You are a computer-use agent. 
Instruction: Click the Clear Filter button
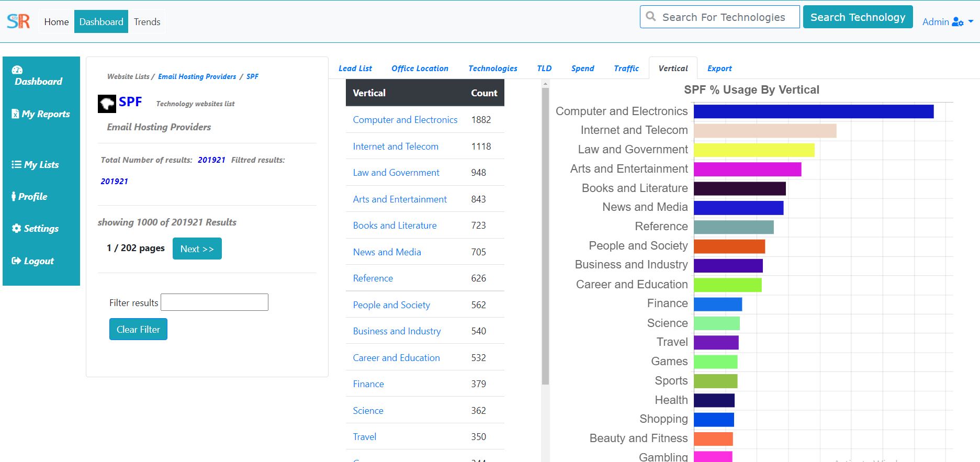(x=138, y=329)
